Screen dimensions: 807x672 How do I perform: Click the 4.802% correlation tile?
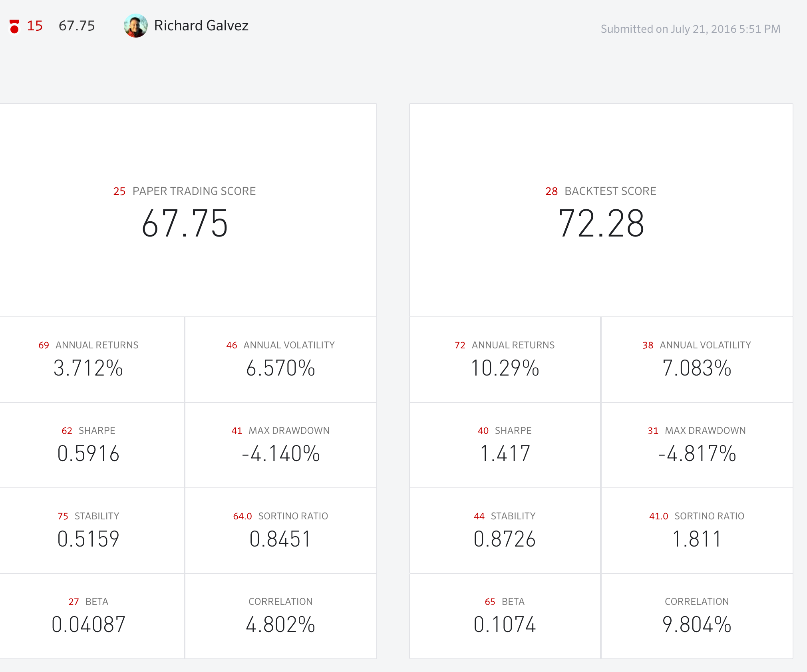click(x=280, y=616)
